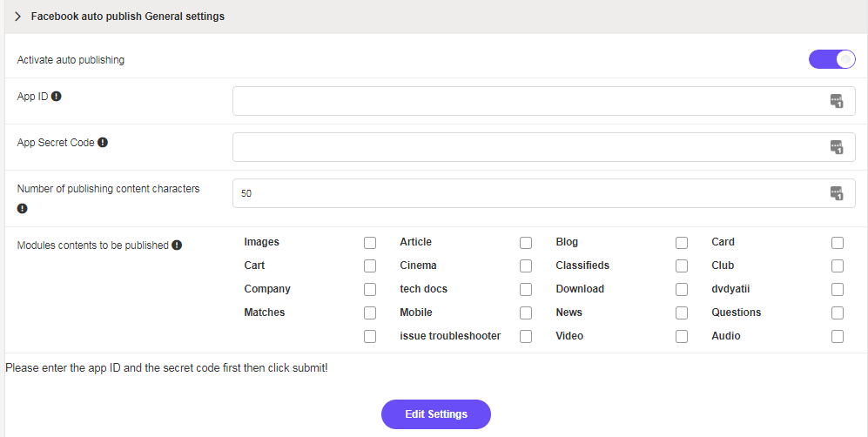868x437 pixels.
Task: Click autofill icon in App Secret Code field
Action: pyautogui.click(x=836, y=147)
